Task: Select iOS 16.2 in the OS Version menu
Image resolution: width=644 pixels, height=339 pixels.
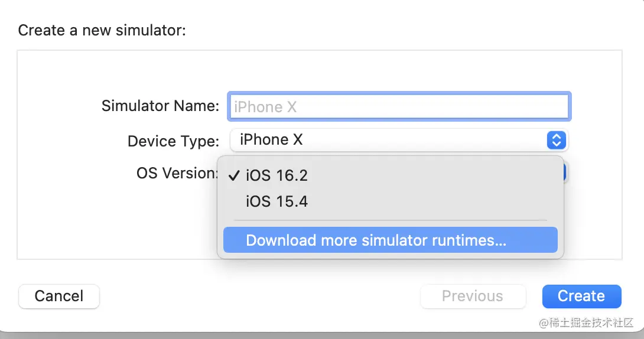Action: [x=277, y=175]
